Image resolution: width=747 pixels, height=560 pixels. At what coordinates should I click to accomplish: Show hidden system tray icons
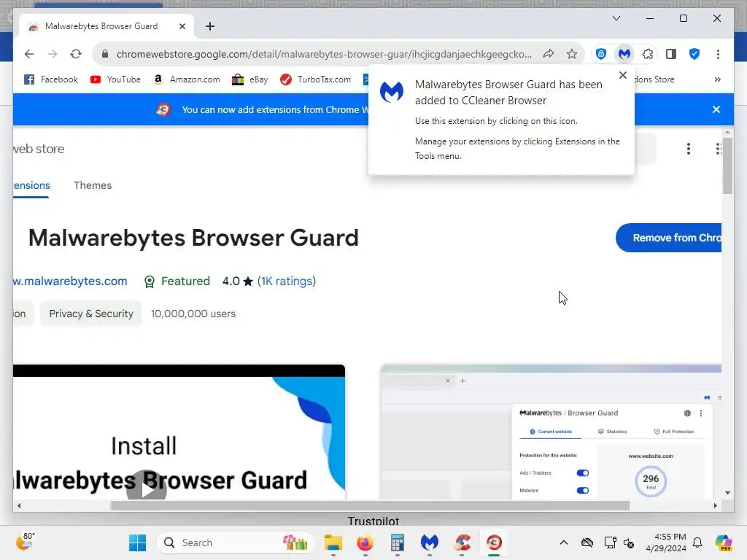564,542
